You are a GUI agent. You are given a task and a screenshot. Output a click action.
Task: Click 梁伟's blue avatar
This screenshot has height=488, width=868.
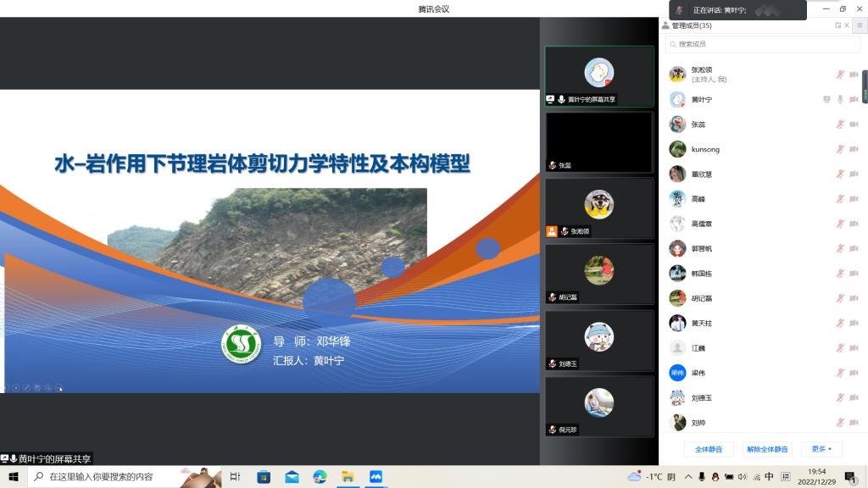677,373
